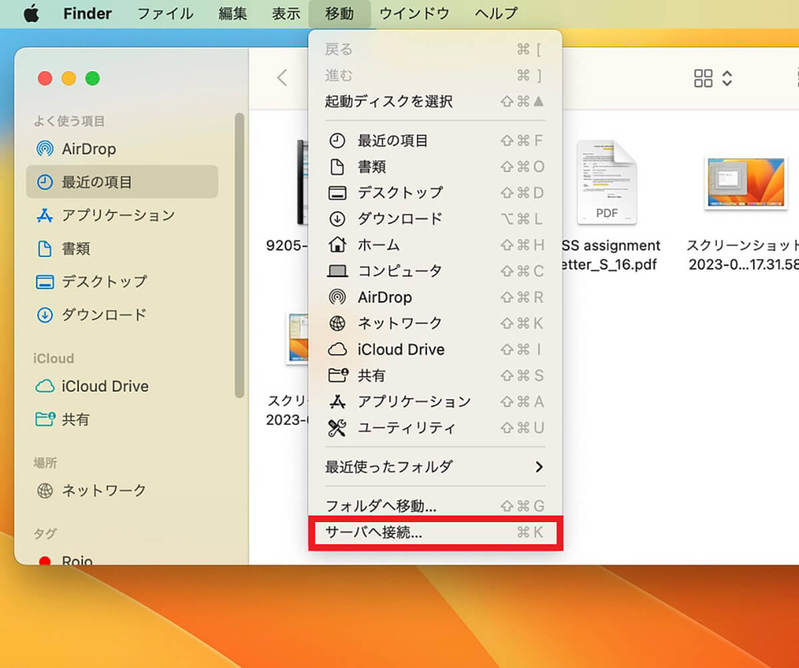Select the red tag dot
This screenshot has height=668, width=799.
pos(45,560)
